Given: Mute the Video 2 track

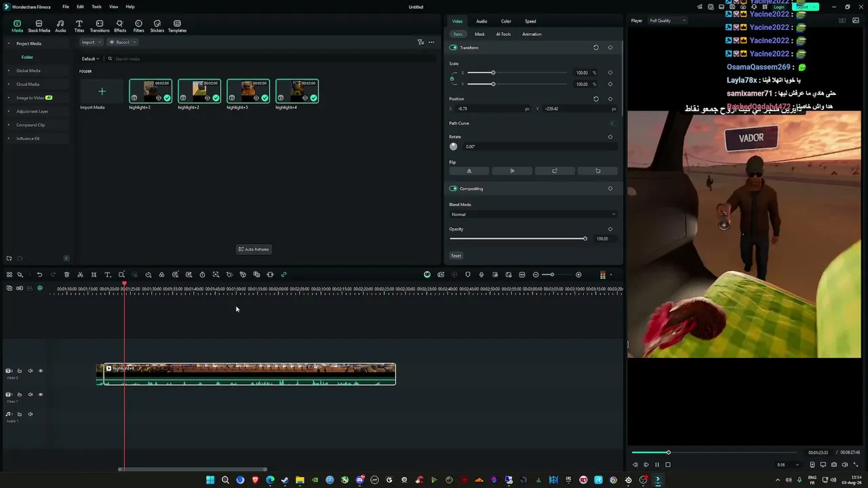Looking at the screenshot, I should (30, 371).
